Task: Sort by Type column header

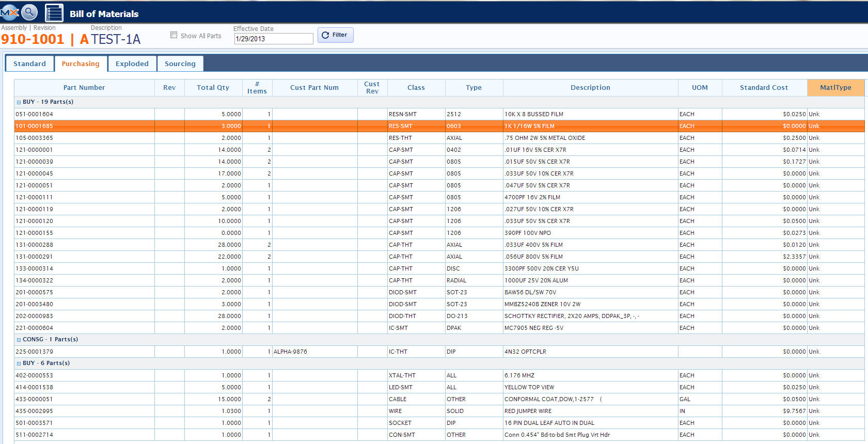Action: coord(474,88)
